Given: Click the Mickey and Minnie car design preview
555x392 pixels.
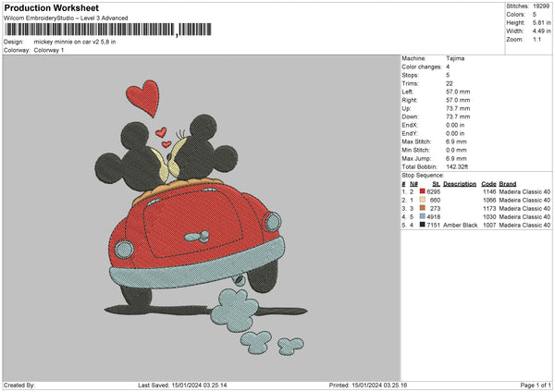Looking at the screenshot, I should pyautogui.click(x=201, y=217).
